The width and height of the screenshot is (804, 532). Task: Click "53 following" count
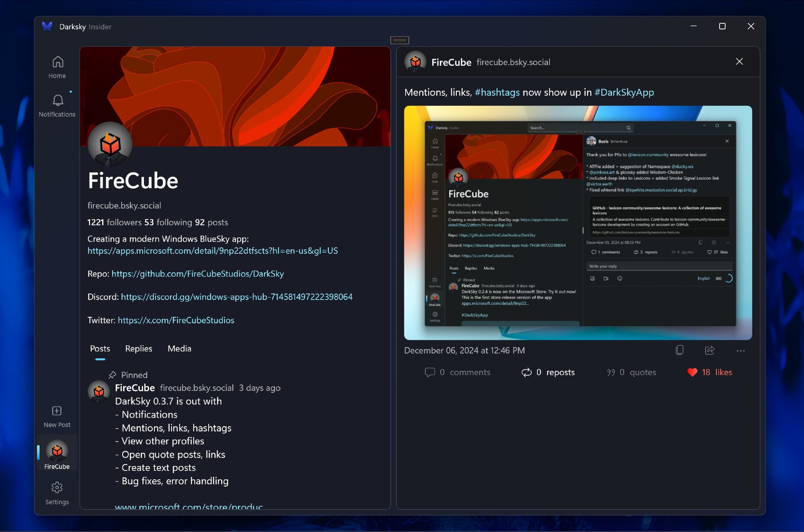click(168, 222)
